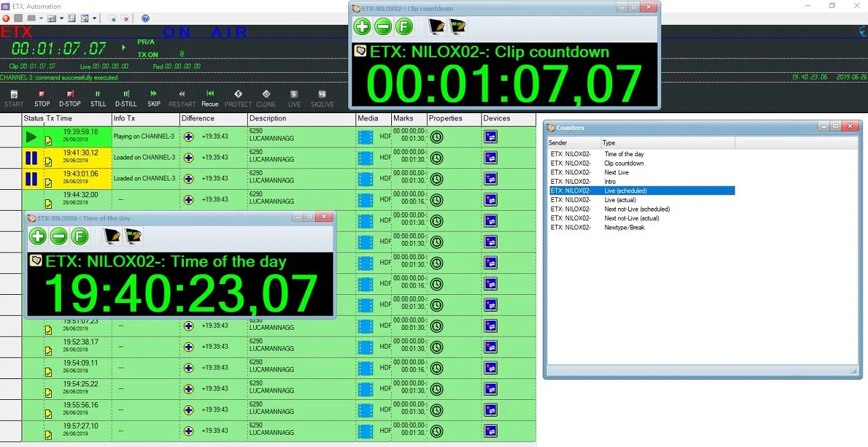
Task: Click Devices icon for the 19:41:30 row
Action: click(490, 158)
